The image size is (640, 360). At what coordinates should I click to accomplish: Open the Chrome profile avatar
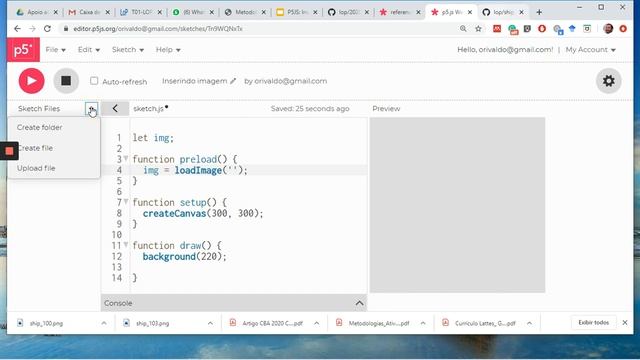[x=608, y=29]
